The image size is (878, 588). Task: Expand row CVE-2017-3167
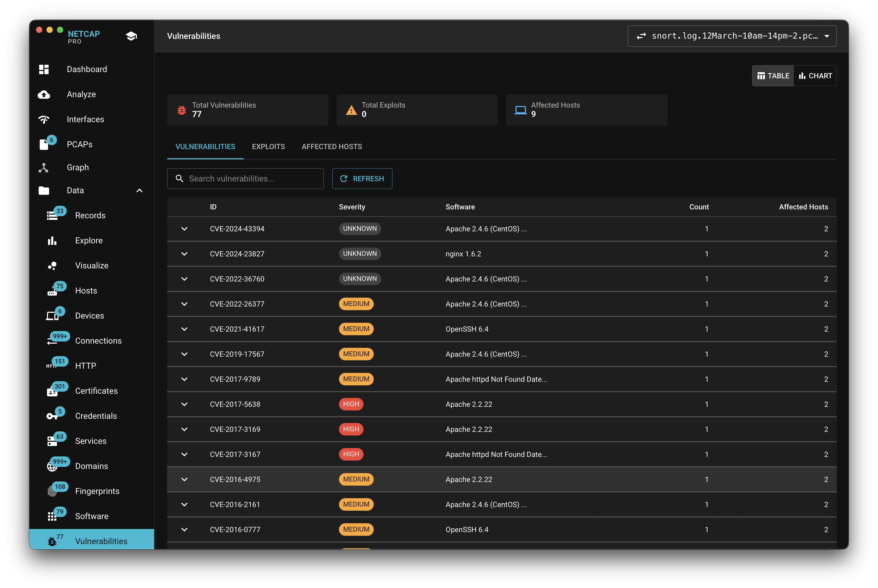tap(185, 455)
